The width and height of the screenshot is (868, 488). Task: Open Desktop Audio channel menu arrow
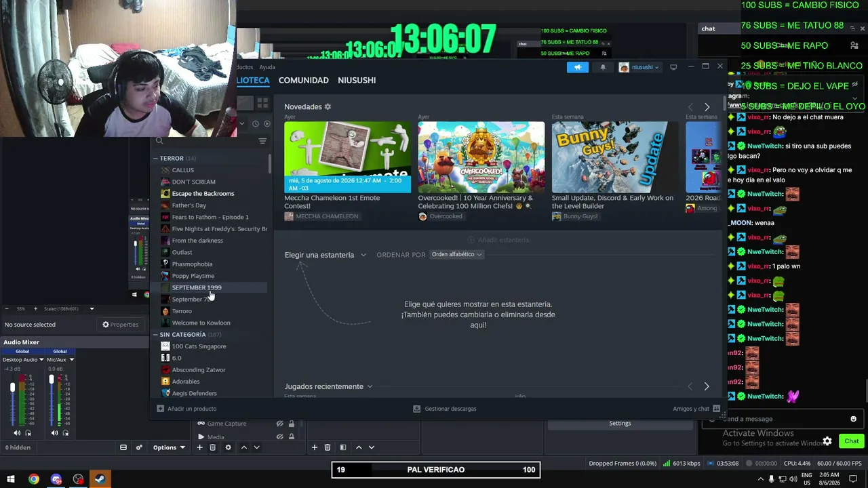tap(41, 360)
